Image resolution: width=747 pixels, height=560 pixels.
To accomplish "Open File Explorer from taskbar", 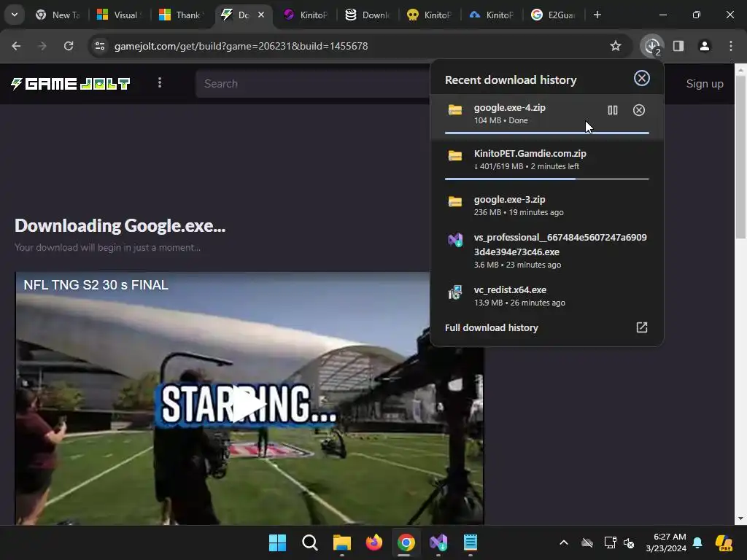I will click(x=342, y=542).
